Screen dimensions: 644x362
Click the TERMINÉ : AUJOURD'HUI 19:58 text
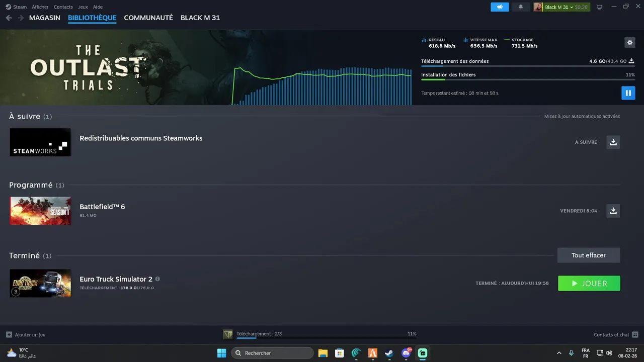[x=512, y=284]
